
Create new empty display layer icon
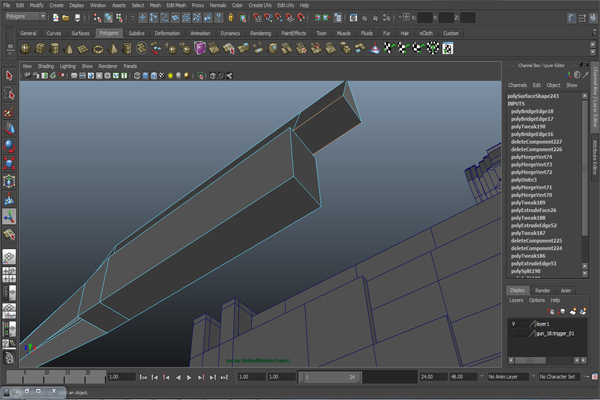coord(573,312)
